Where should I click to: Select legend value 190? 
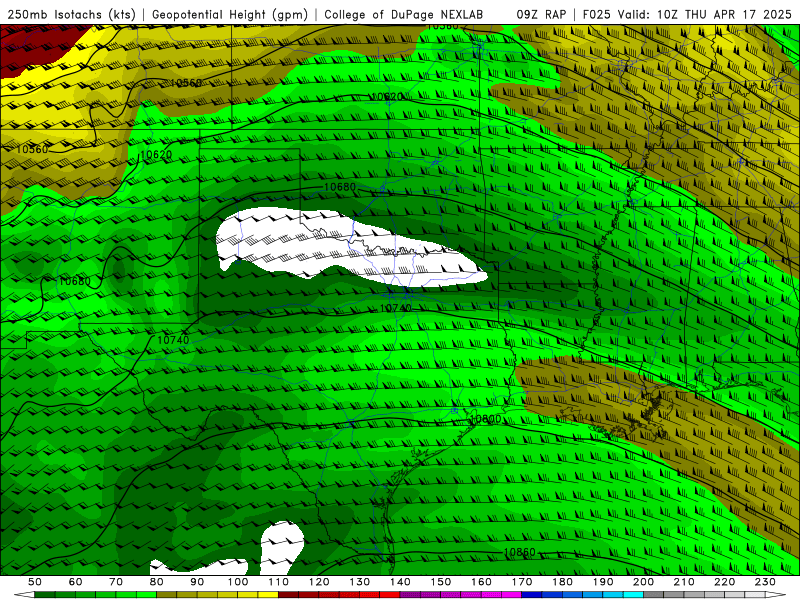pyautogui.click(x=603, y=582)
